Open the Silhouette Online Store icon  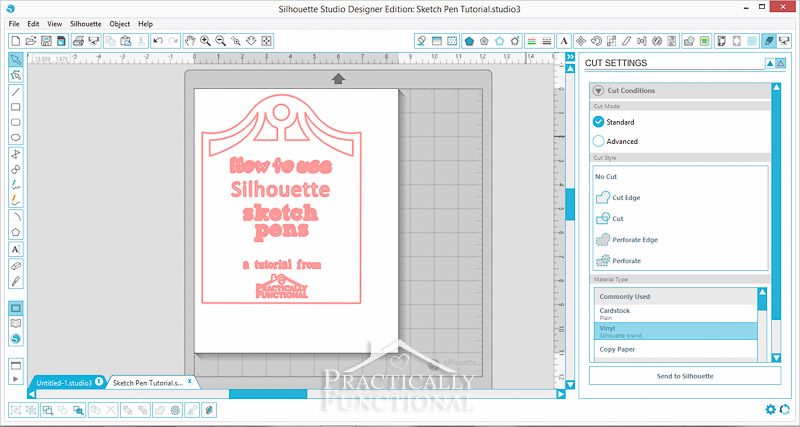point(16,339)
